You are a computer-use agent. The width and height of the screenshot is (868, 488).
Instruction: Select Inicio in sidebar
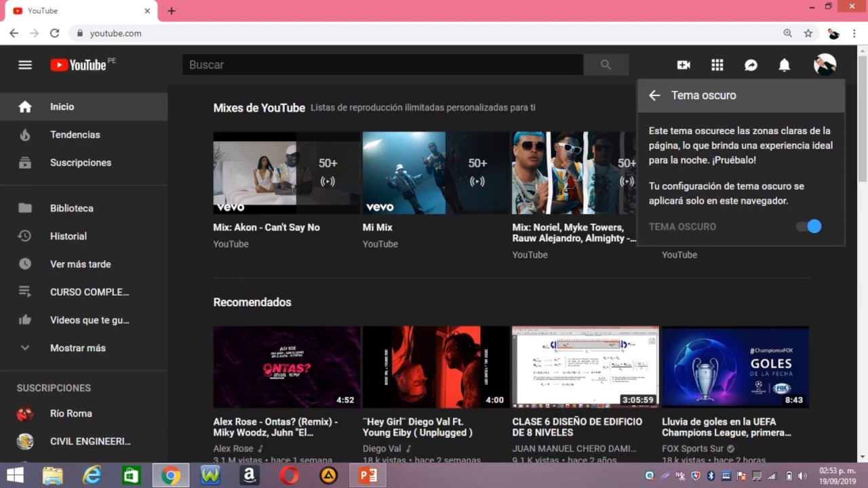pos(84,106)
